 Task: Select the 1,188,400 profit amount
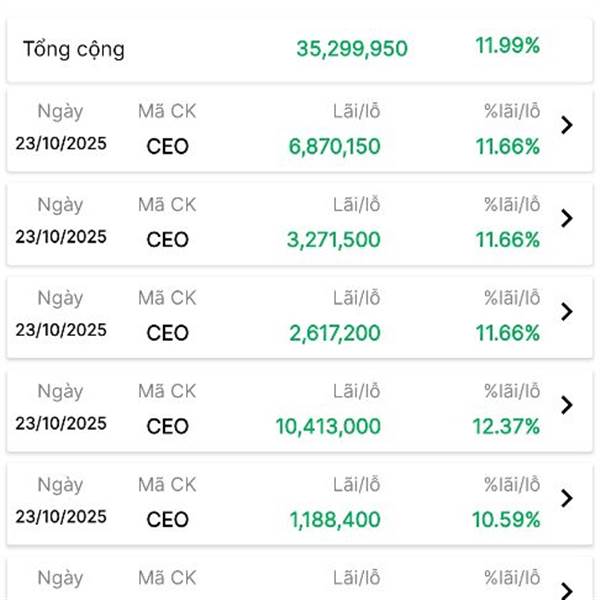[334, 519]
